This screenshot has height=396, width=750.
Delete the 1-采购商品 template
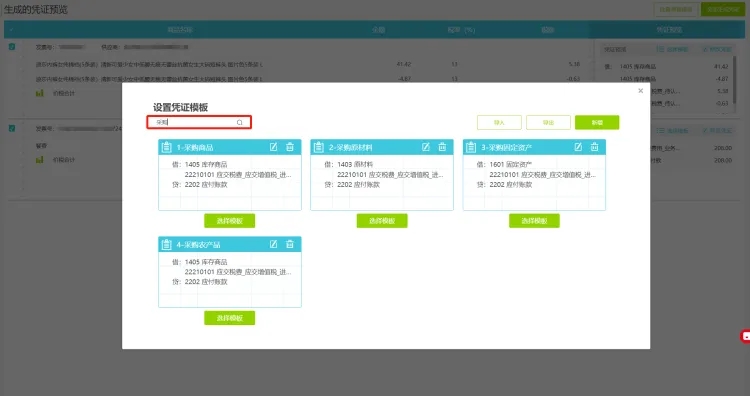coord(290,147)
